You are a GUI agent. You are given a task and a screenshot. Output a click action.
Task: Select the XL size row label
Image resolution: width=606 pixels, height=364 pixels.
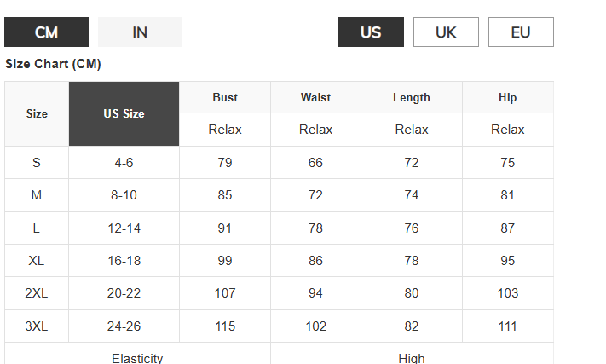(37, 261)
